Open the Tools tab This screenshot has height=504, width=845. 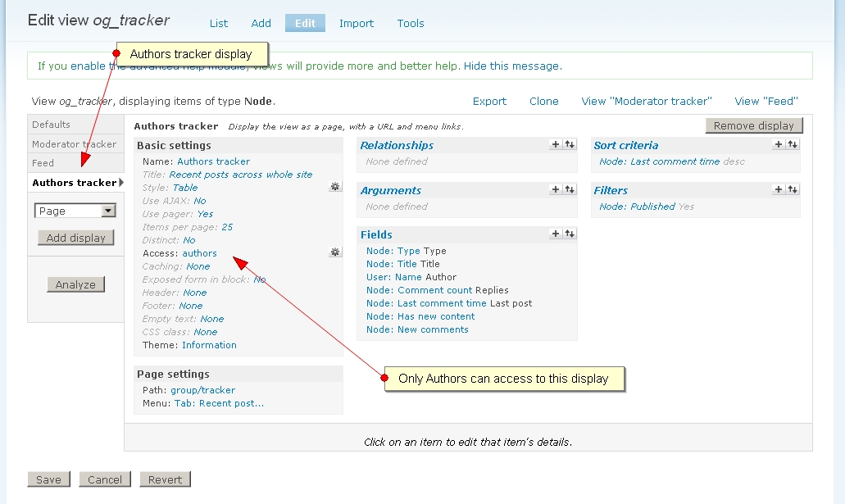point(411,23)
